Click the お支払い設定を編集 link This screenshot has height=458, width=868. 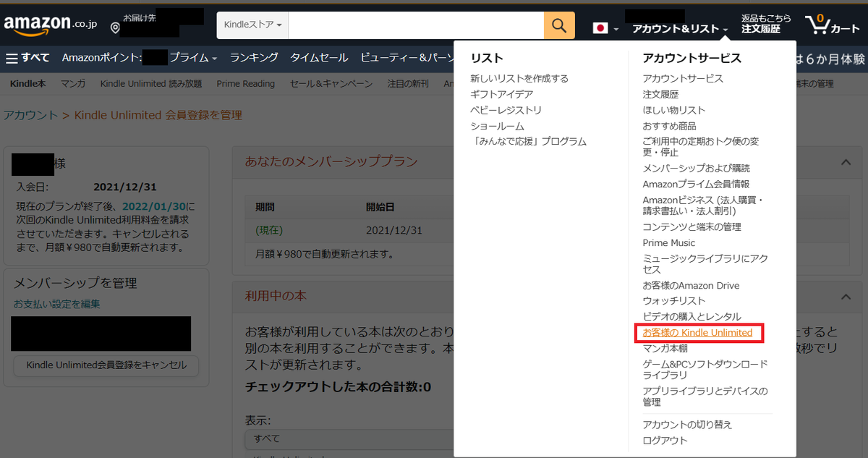click(57, 304)
